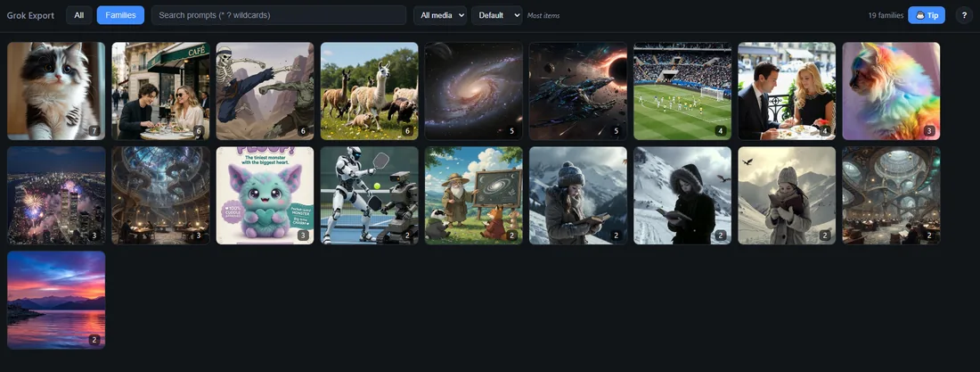The image size is (980, 372).
Task: Select the skeleton fighting zombie thumbnail
Action: click(265, 91)
